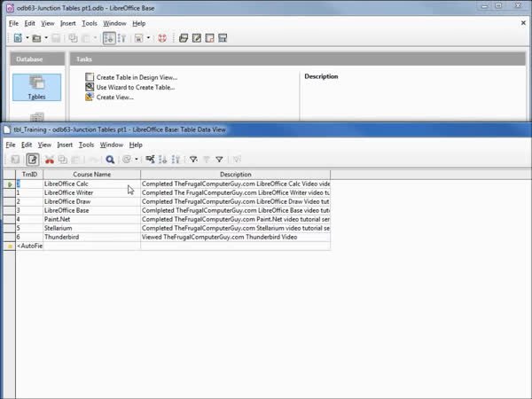Click Sort dialog icon in table toolbar

(x=150, y=160)
